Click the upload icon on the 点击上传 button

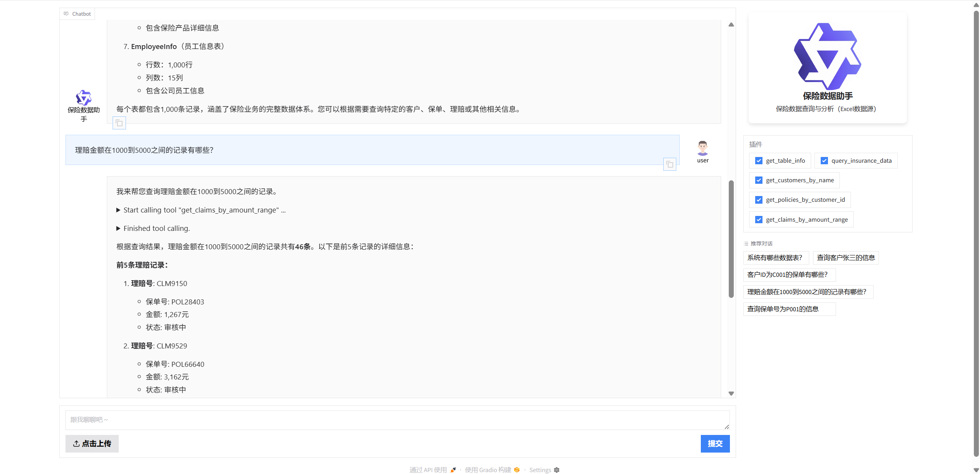(76, 443)
